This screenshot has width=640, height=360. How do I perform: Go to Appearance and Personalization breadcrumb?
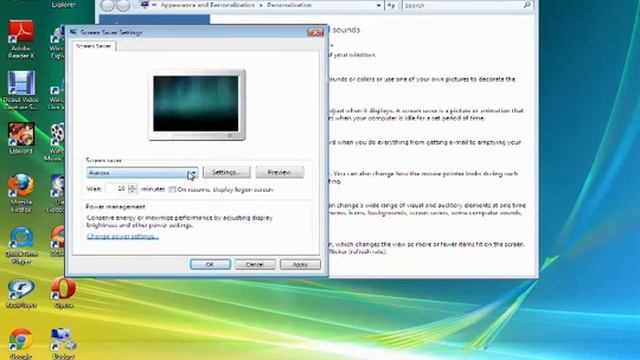[207, 5]
